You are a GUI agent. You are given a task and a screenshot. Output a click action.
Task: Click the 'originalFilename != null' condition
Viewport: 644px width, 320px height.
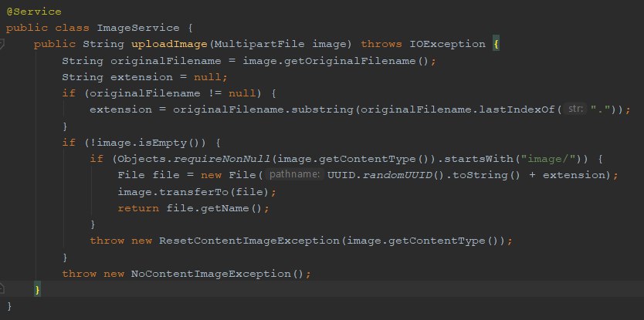point(172,93)
